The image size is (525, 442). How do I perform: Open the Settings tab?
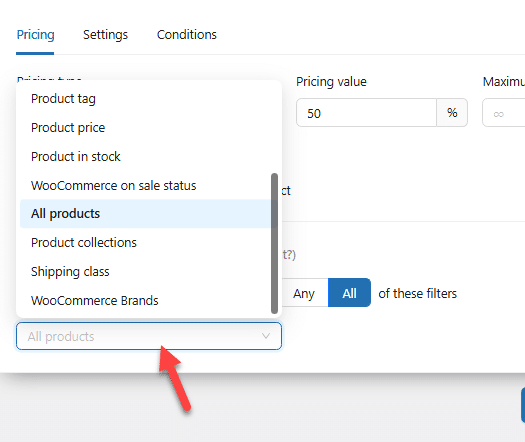pos(105,35)
